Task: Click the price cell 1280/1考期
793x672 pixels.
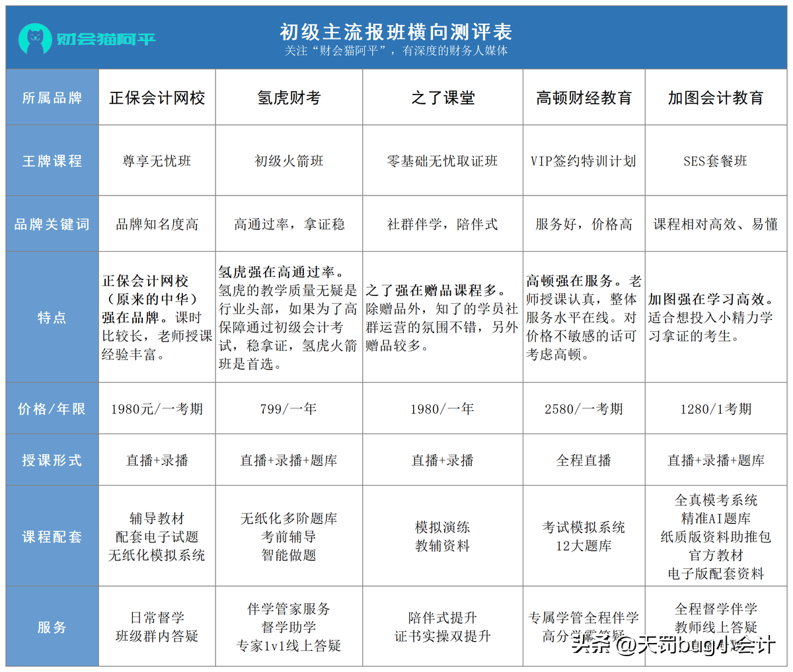Action: click(x=716, y=409)
